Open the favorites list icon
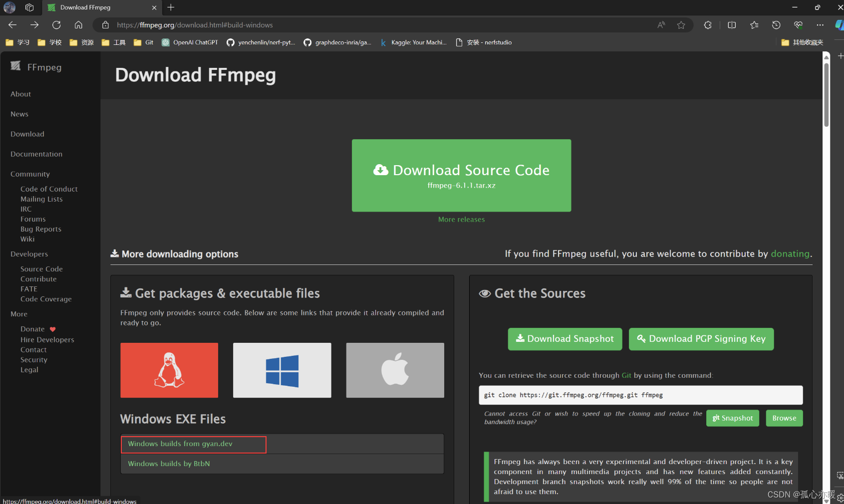The height and width of the screenshot is (504, 844). [x=754, y=25]
